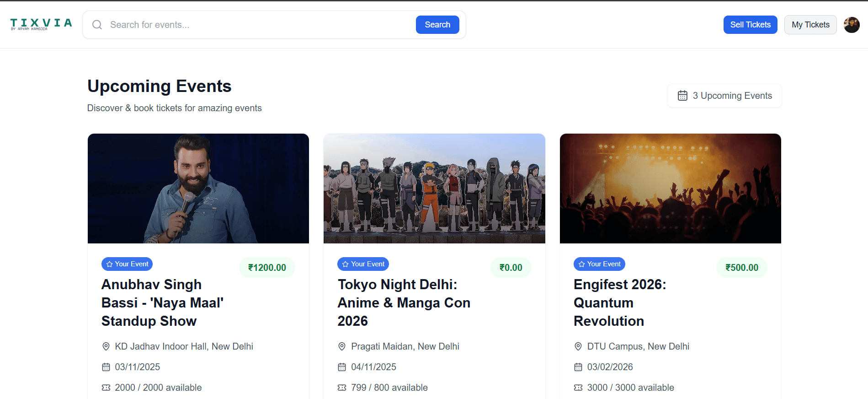Click Pragati Maidan, New Delhi text
Image resolution: width=868 pixels, height=399 pixels.
pos(405,346)
